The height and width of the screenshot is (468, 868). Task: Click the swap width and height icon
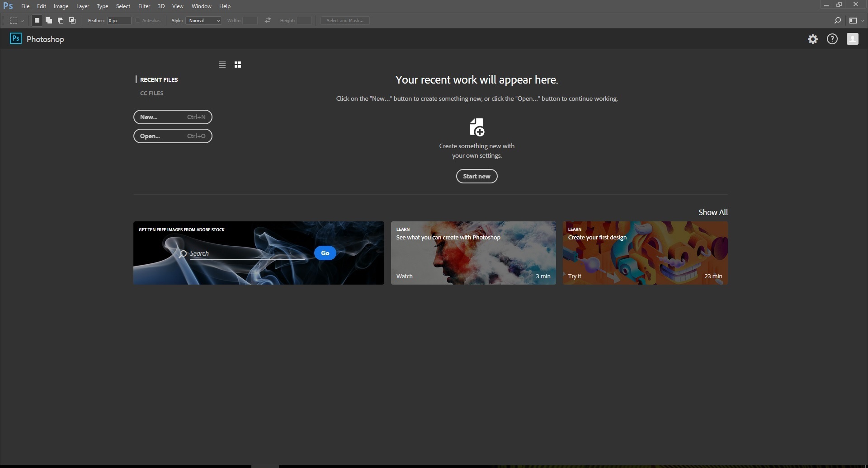pos(268,20)
